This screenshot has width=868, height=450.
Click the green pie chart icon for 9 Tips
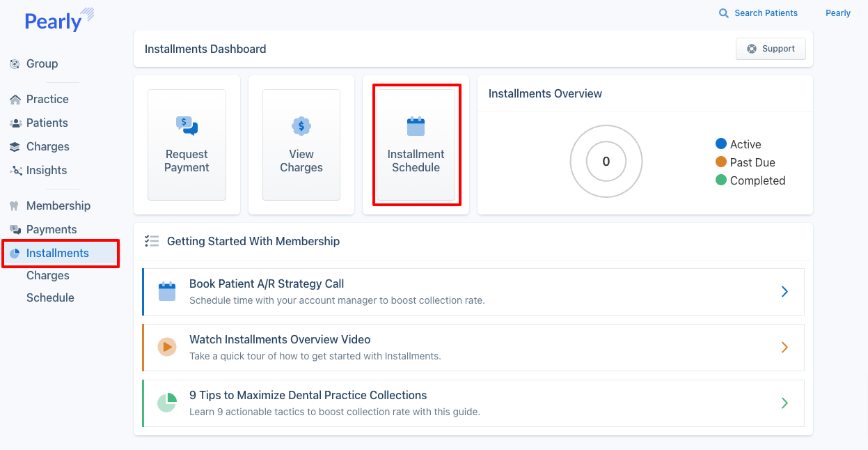point(167,403)
